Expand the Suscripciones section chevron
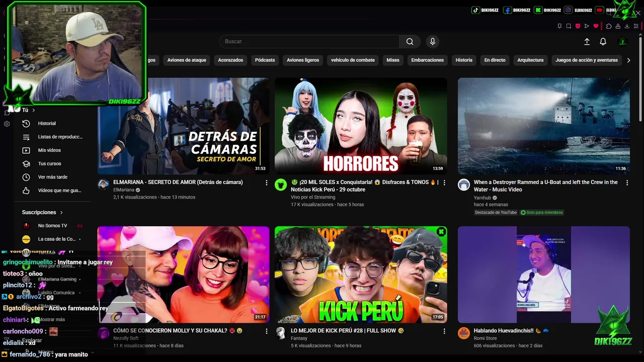644x362 pixels. (61, 213)
